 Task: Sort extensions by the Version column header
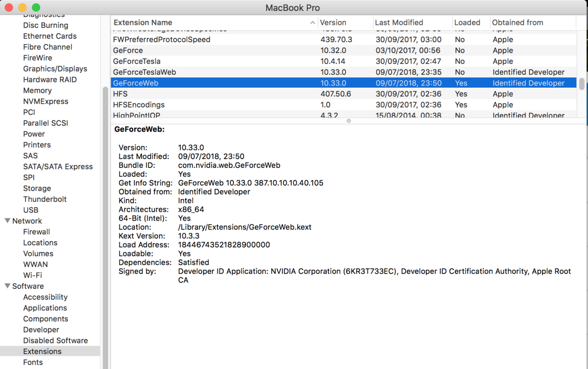345,23
